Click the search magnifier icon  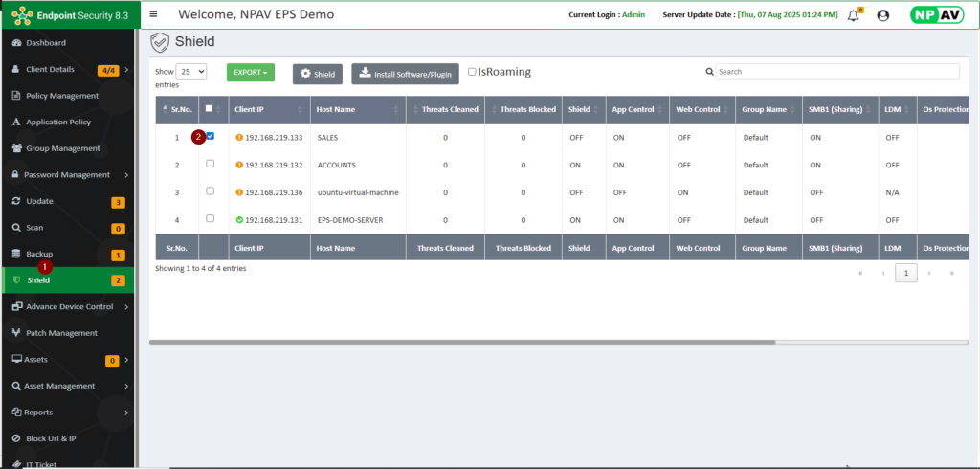point(709,72)
